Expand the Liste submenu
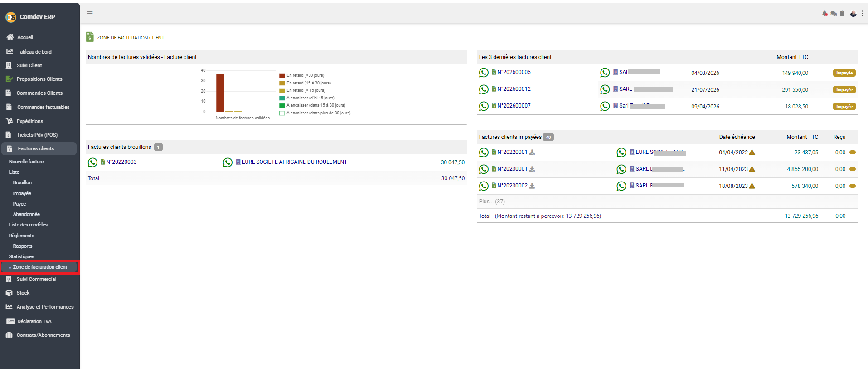The height and width of the screenshot is (369, 868). coord(14,172)
